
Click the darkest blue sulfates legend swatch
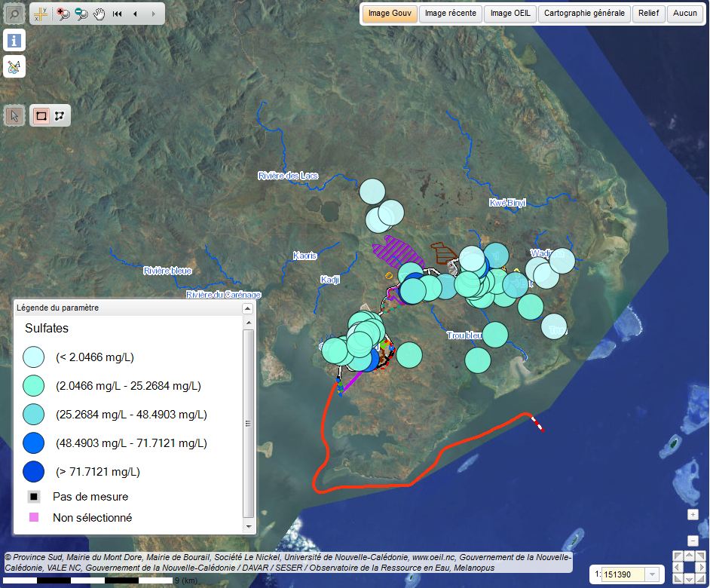click(x=34, y=472)
